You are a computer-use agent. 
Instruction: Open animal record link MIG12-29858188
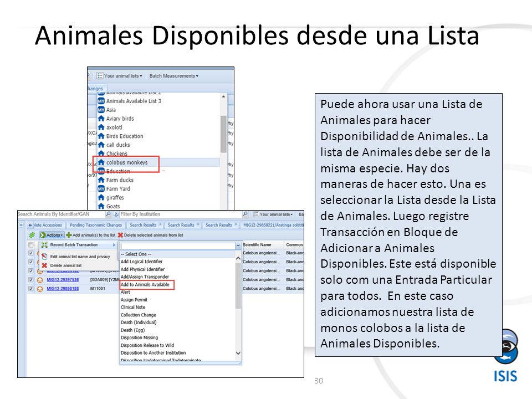pos(63,289)
